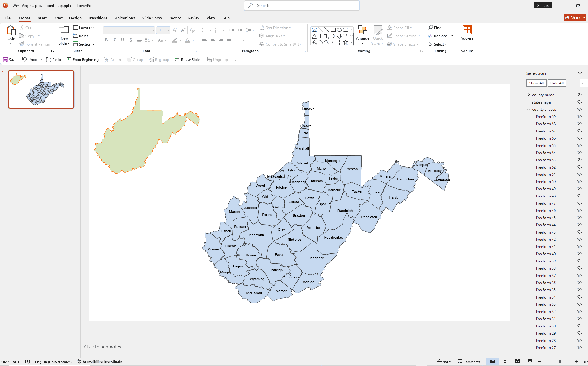Open the Arrange objects menu

coord(363,35)
